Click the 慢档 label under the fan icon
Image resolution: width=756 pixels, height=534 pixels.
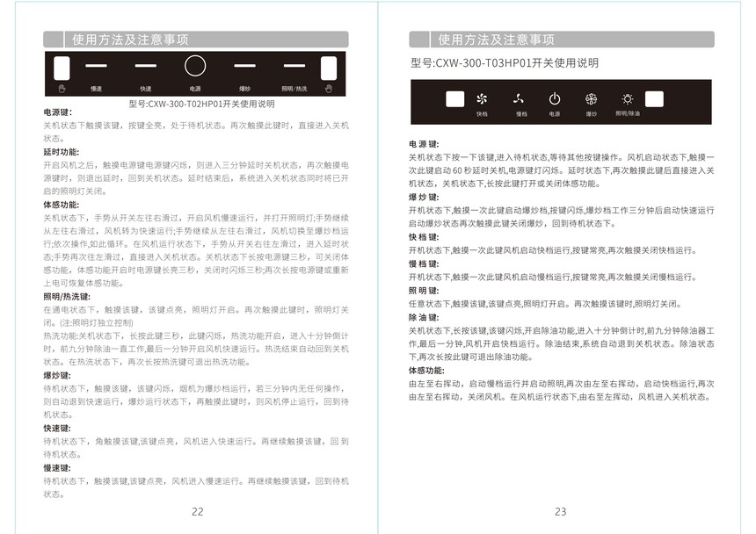tap(521, 114)
